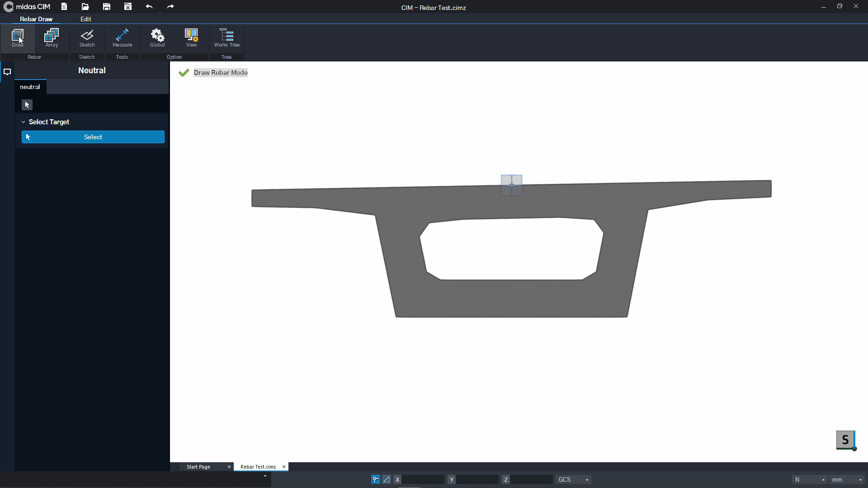Click the Draw rebar tool icon
Screen dimensions: 868x488
coord(18,38)
